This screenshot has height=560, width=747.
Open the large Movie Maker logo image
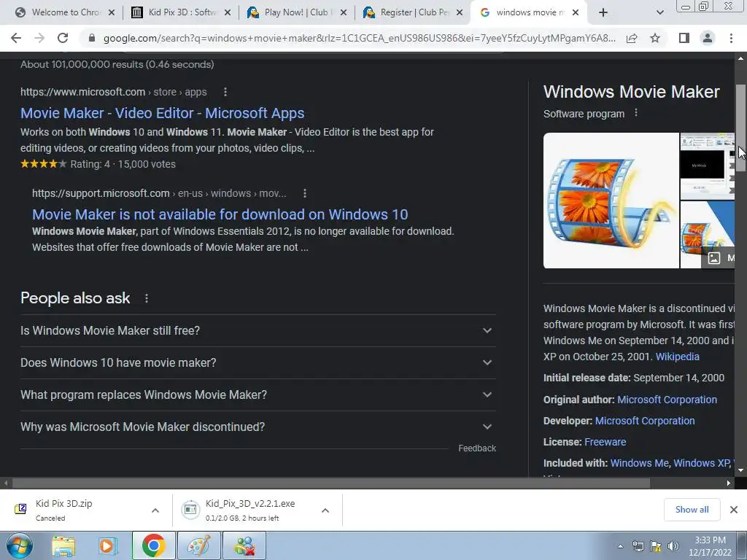pyautogui.click(x=611, y=201)
